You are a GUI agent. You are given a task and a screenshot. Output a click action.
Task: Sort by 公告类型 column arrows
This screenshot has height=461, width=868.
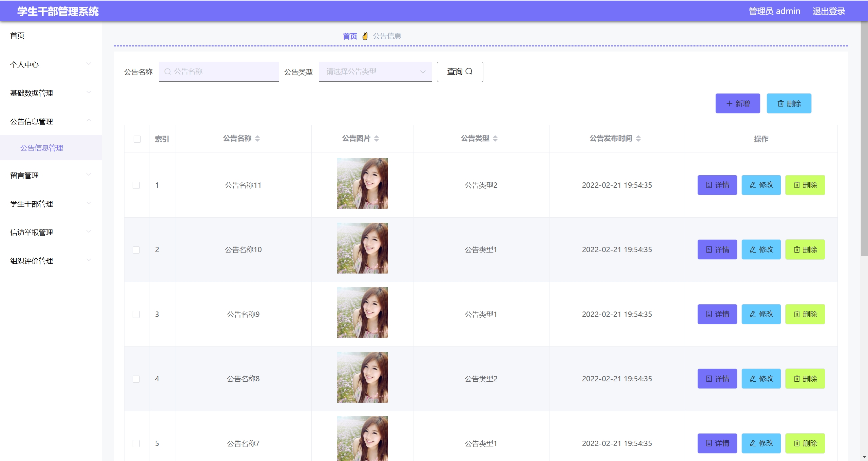(x=495, y=138)
